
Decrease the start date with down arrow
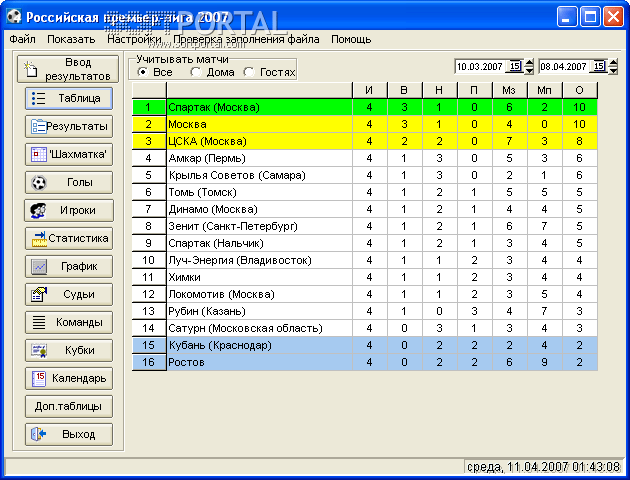[530, 70]
